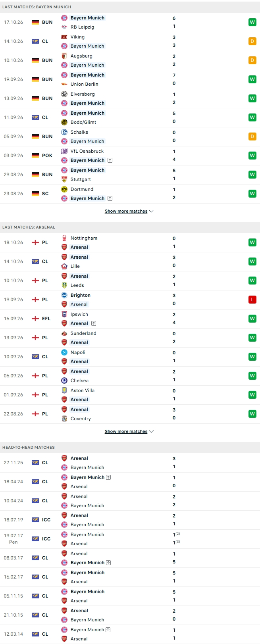Viewport: 260px width, 644px height.
Task: Click the Napoli team logo
Action: coord(64,352)
